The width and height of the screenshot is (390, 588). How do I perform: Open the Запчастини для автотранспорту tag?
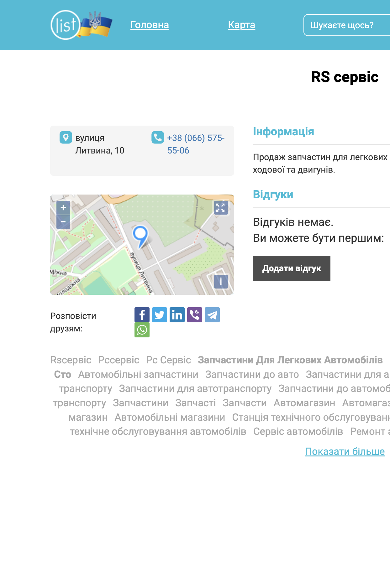pyautogui.click(x=195, y=388)
